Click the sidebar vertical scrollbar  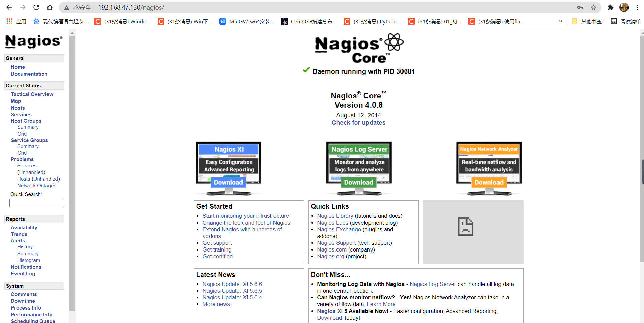click(x=72, y=173)
